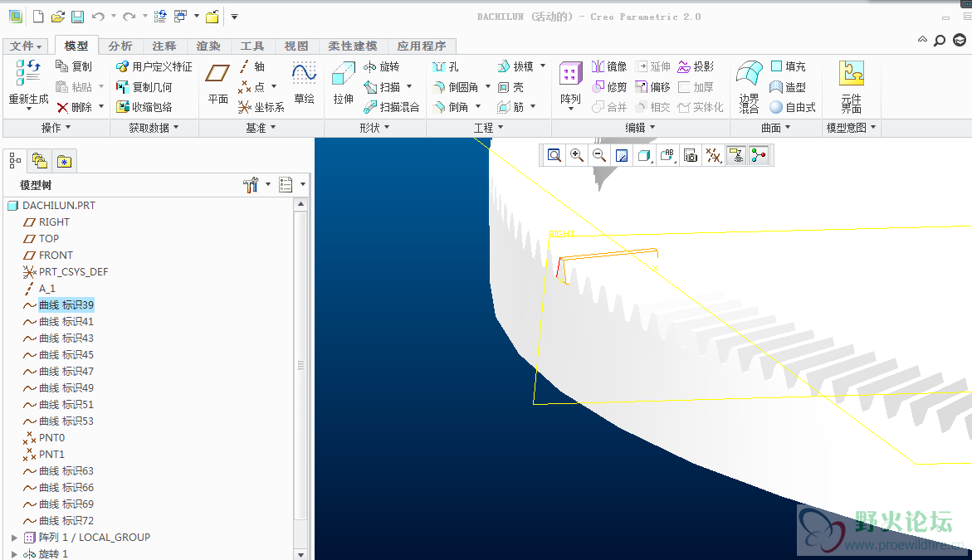972x560 pixels.
Task: Click the Regenerate (重新生成) icon
Action: click(x=28, y=73)
